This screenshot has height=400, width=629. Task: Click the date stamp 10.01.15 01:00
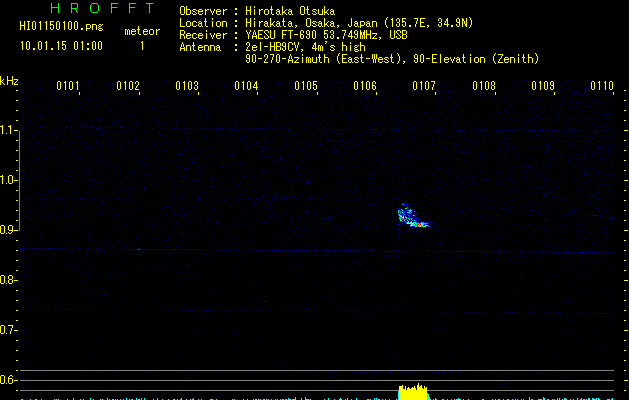[x=61, y=46]
